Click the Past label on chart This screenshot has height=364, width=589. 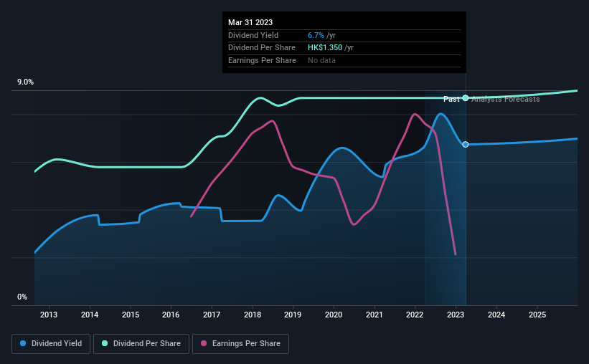tap(451, 99)
